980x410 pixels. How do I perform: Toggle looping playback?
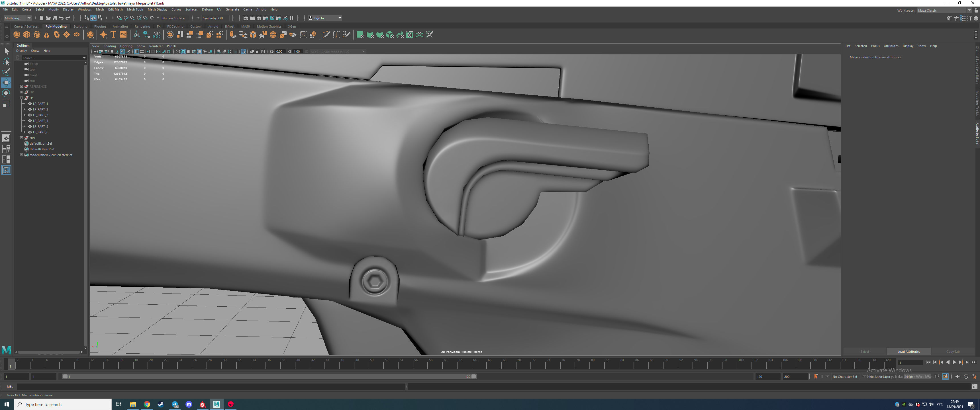point(937,376)
